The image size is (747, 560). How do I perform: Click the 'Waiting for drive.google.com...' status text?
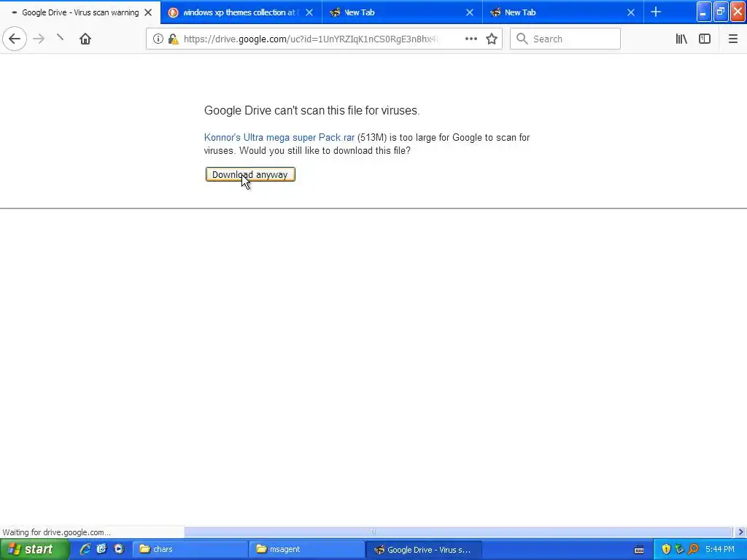57,532
